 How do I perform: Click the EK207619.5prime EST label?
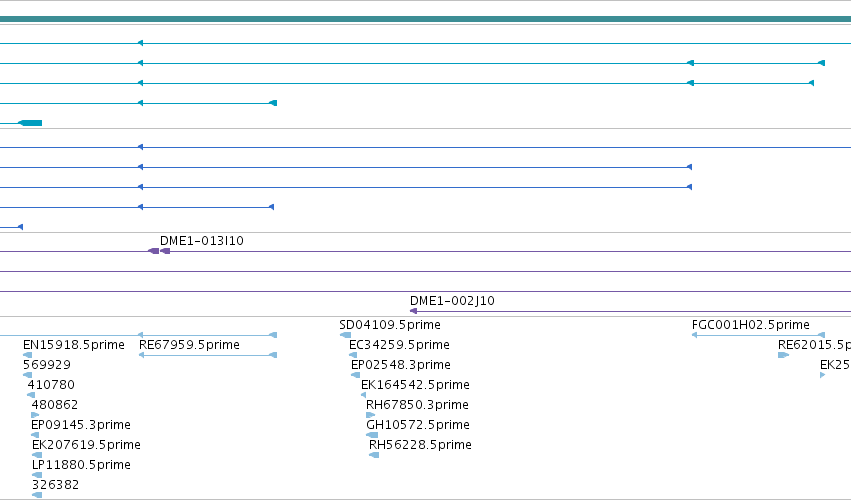pyautogui.click(x=86, y=445)
